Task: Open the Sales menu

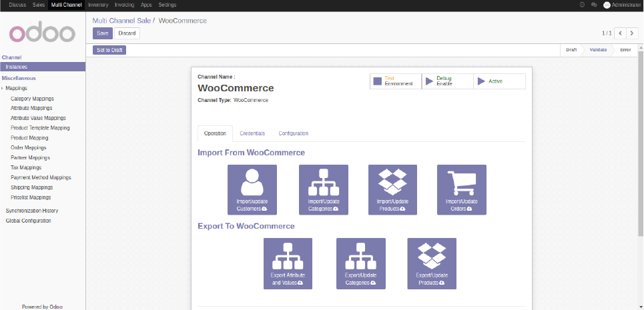Action: (x=39, y=5)
